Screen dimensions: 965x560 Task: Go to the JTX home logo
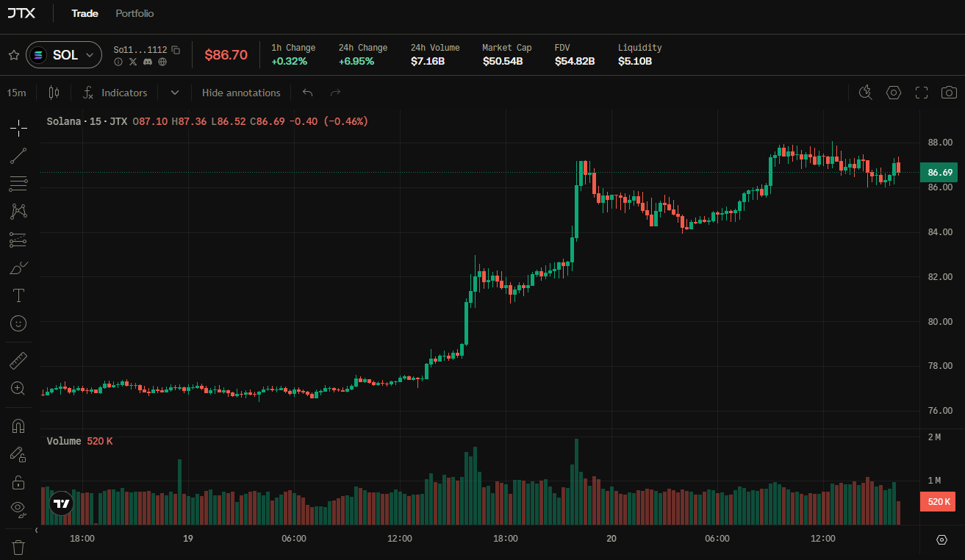point(21,13)
